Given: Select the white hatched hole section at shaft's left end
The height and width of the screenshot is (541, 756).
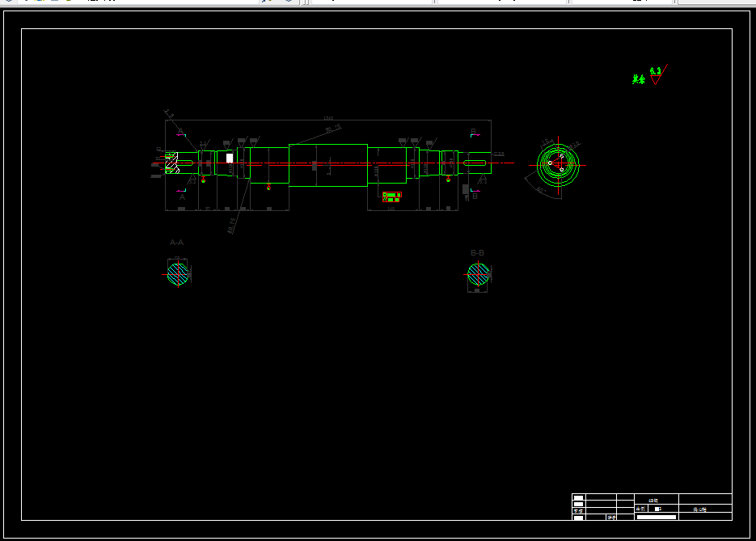Looking at the screenshot, I should pos(171,163).
